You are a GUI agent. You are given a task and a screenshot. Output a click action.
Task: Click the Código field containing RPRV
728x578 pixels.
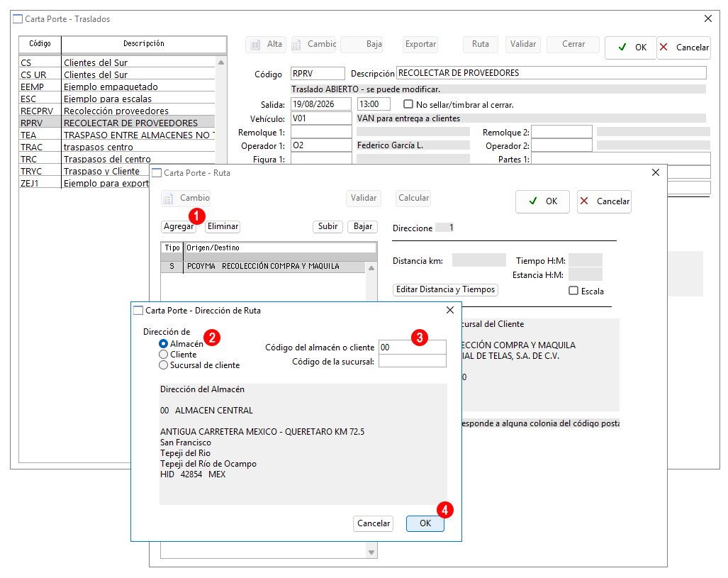tap(318, 74)
